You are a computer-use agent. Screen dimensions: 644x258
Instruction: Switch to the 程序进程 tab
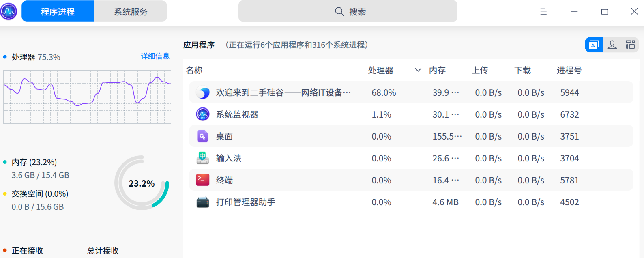[58, 11]
